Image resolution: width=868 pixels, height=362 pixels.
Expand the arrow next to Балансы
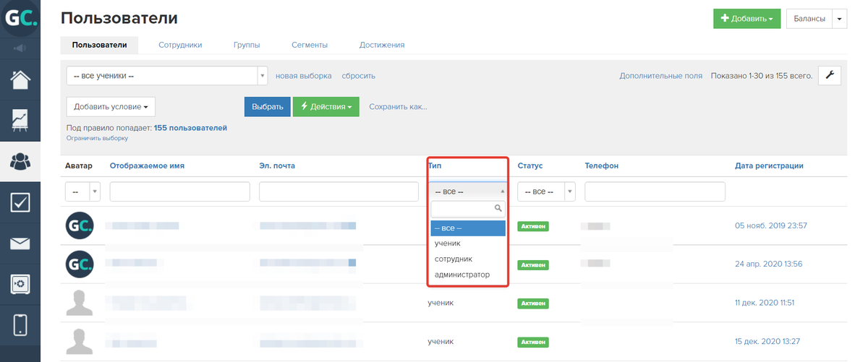click(840, 19)
